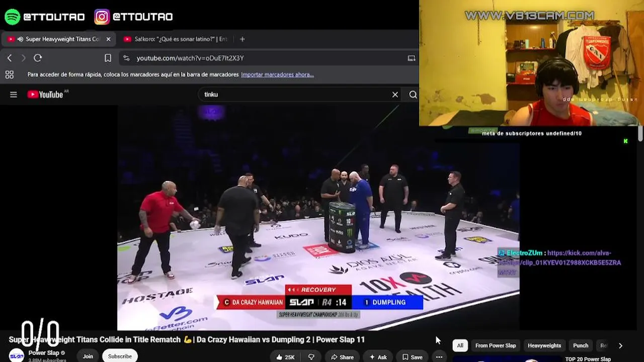Open more actions (three dots) under video
Screen dimensions: 644x362
(x=439, y=357)
